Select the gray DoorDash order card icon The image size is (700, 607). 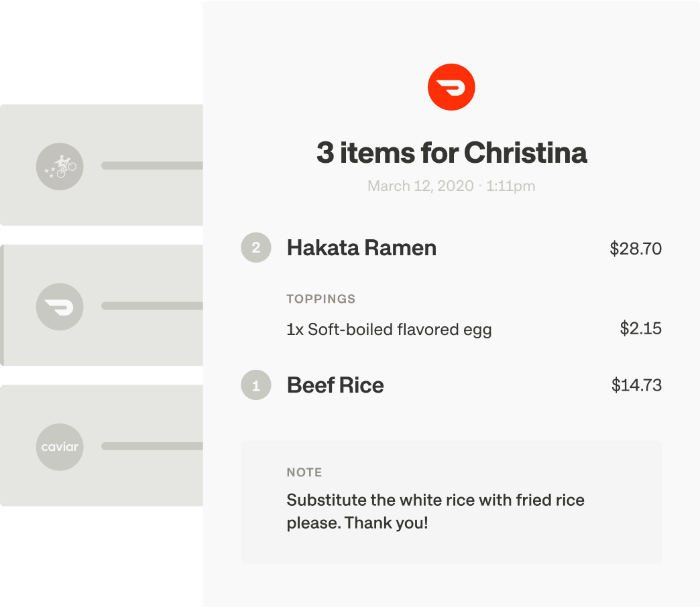(60, 307)
